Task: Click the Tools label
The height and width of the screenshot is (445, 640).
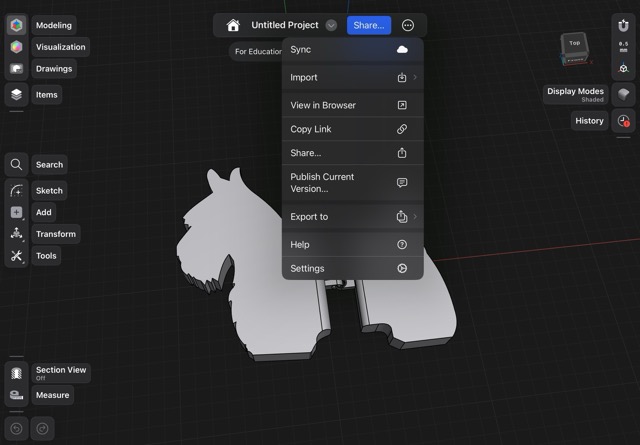Action: [46, 256]
